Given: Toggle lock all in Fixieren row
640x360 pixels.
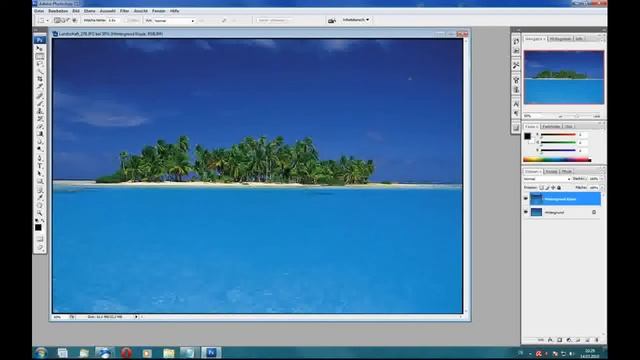Looking at the screenshot, I should pos(559,187).
